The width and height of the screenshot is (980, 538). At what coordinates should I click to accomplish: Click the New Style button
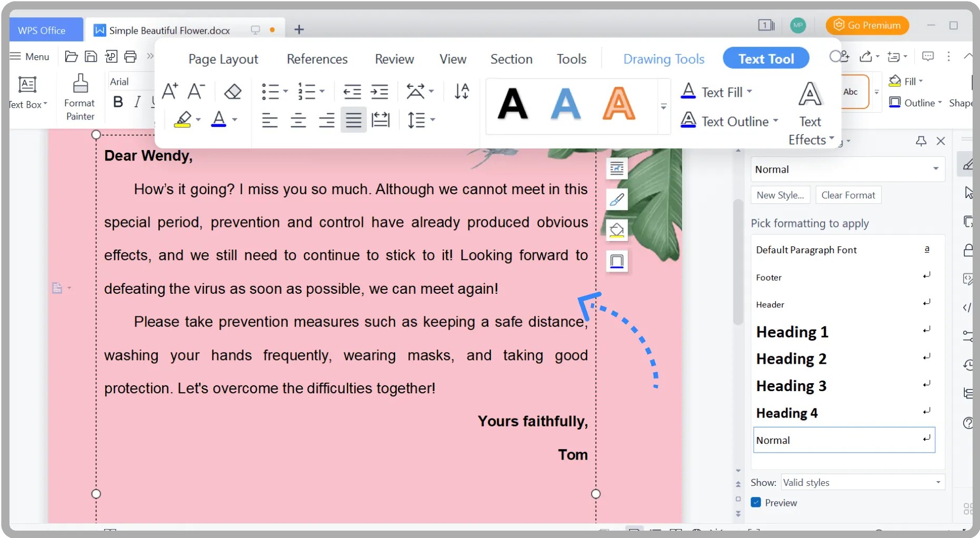click(x=780, y=195)
